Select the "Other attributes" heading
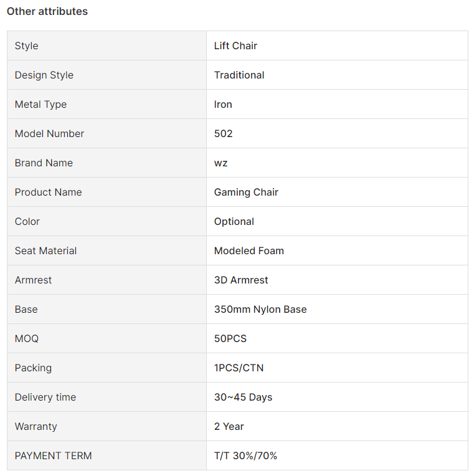Image resolution: width=474 pixels, height=476 pixels. pyautogui.click(x=47, y=11)
